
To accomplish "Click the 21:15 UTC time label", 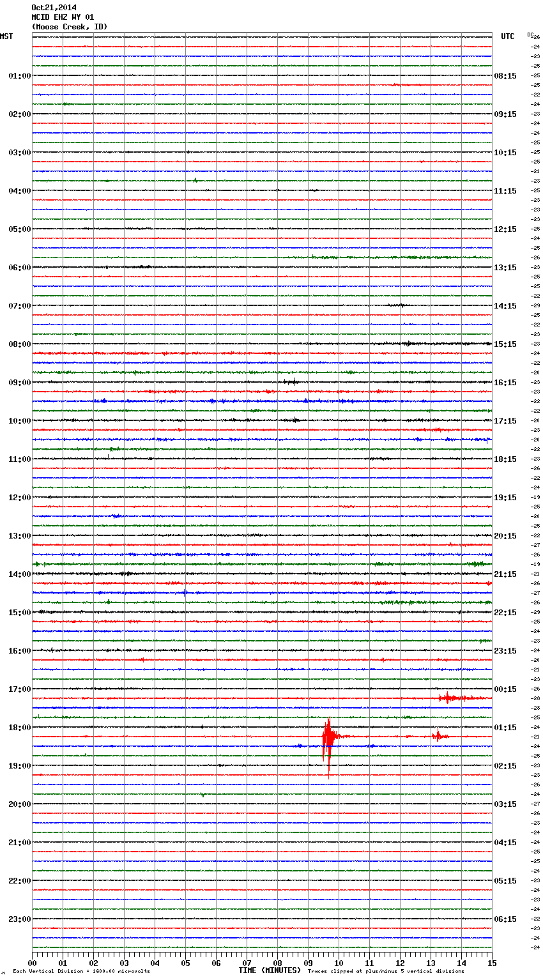I will 505,574.
